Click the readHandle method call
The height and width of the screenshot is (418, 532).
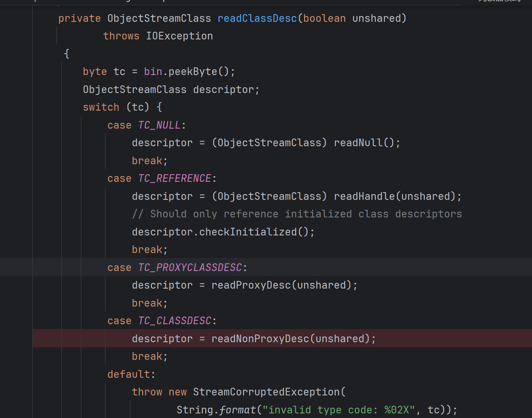tap(364, 196)
